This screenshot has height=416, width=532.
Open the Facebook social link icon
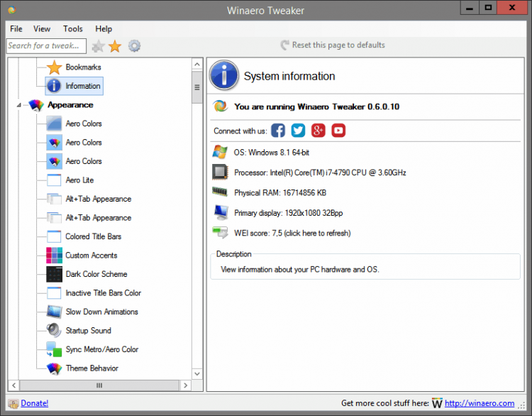coord(278,131)
